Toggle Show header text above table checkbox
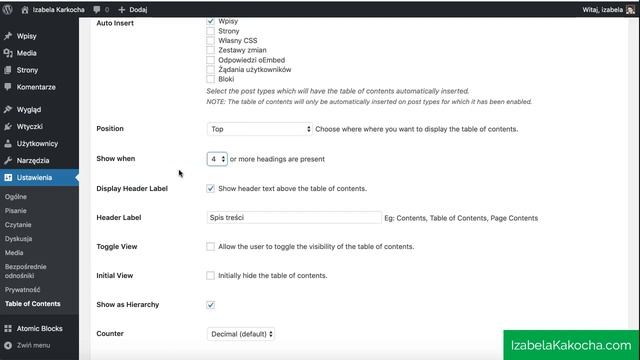 210,189
